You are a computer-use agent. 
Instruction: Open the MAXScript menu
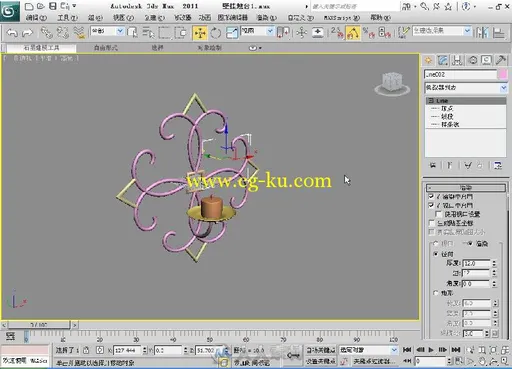pos(342,18)
